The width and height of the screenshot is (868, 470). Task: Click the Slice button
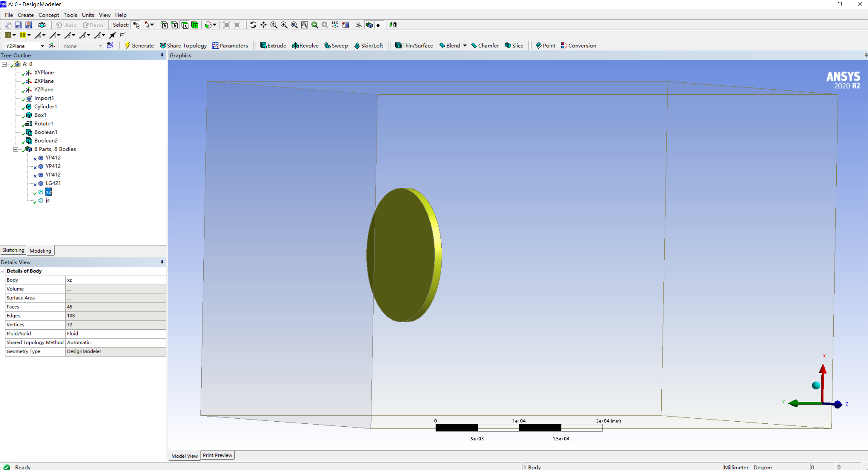pos(514,46)
